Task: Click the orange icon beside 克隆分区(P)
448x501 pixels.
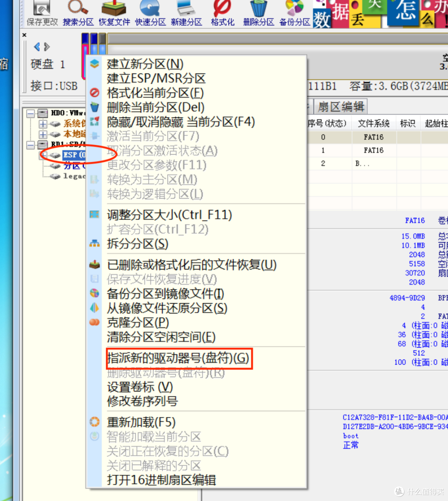Action: (x=95, y=322)
